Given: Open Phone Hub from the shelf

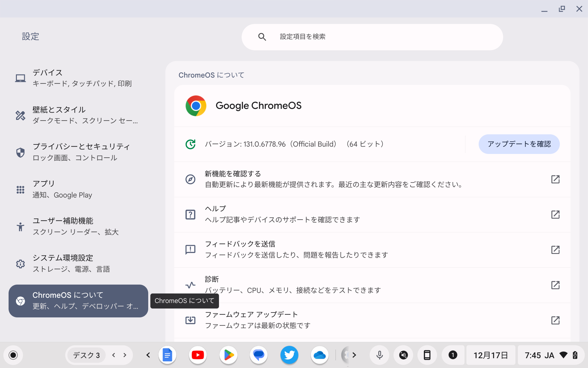Looking at the screenshot, I should tap(427, 355).
